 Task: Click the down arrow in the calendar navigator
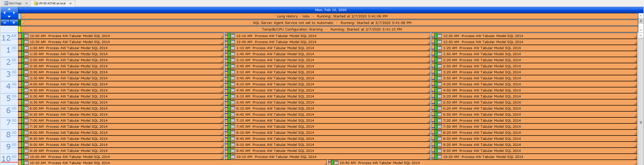pos(9,17)
